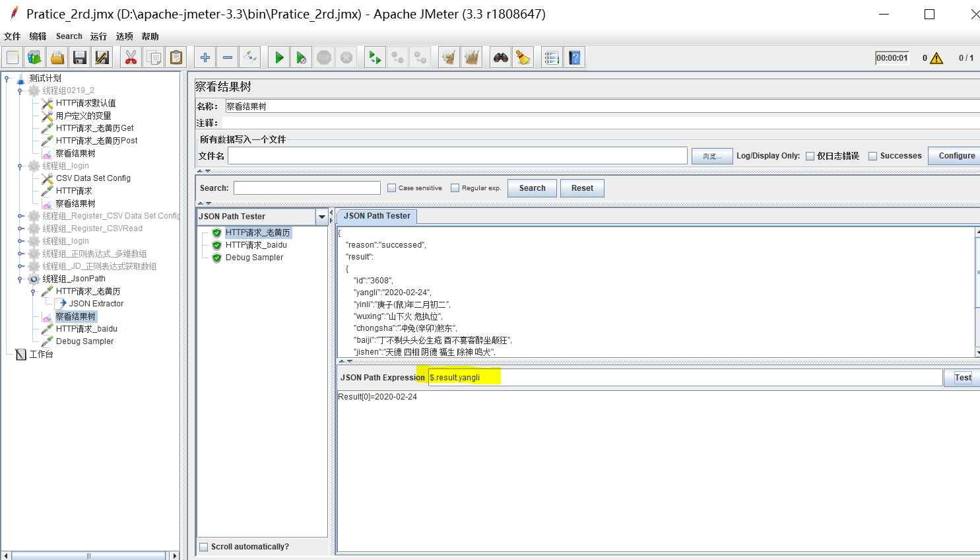Select the JSON Path Tester tab
980x560 pixels.
pyautogui.click(x=377, y=216)
